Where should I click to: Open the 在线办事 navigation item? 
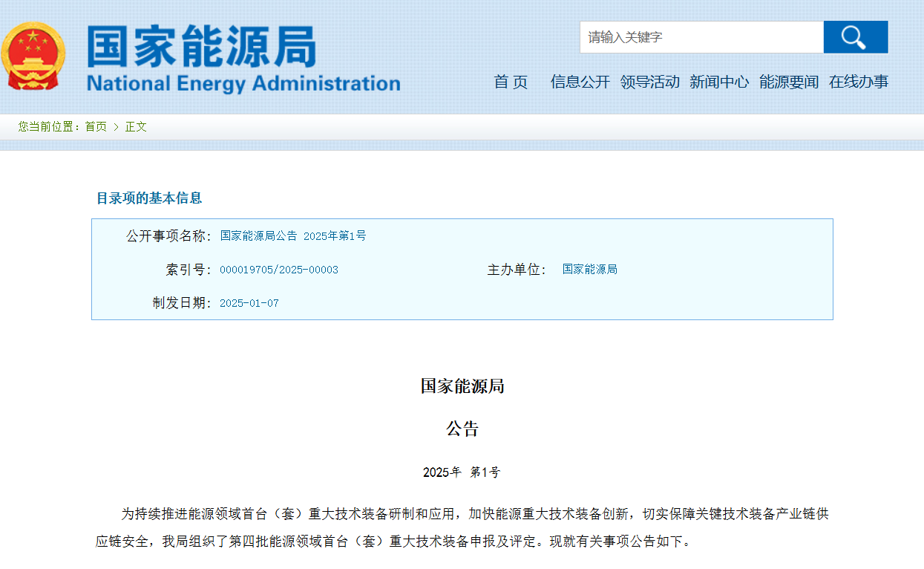859,82
